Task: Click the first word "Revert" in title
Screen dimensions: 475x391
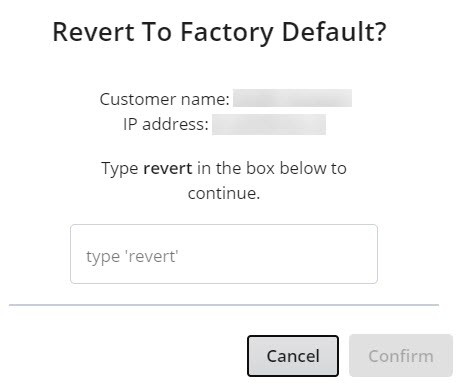Action: [x=94, y=32]
